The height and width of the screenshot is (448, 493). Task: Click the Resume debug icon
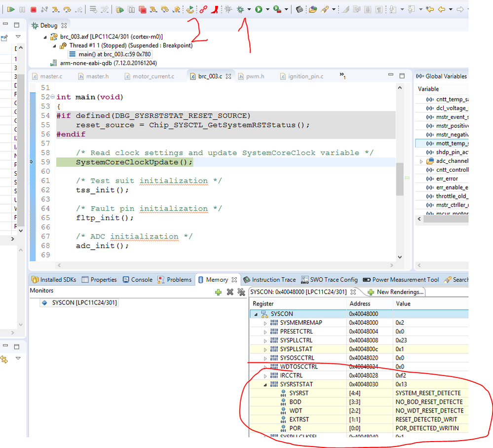(x=10, y=9)
